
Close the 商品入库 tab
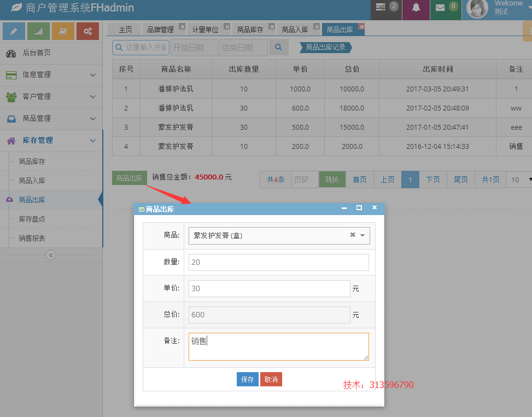click(x=317, y=26)
